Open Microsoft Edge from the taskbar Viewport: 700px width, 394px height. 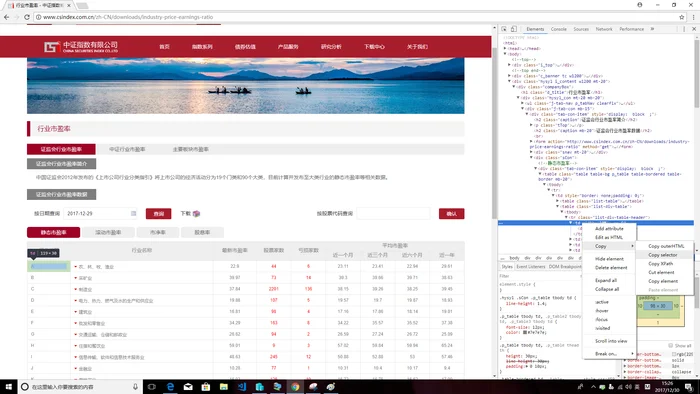pos(170,387)
